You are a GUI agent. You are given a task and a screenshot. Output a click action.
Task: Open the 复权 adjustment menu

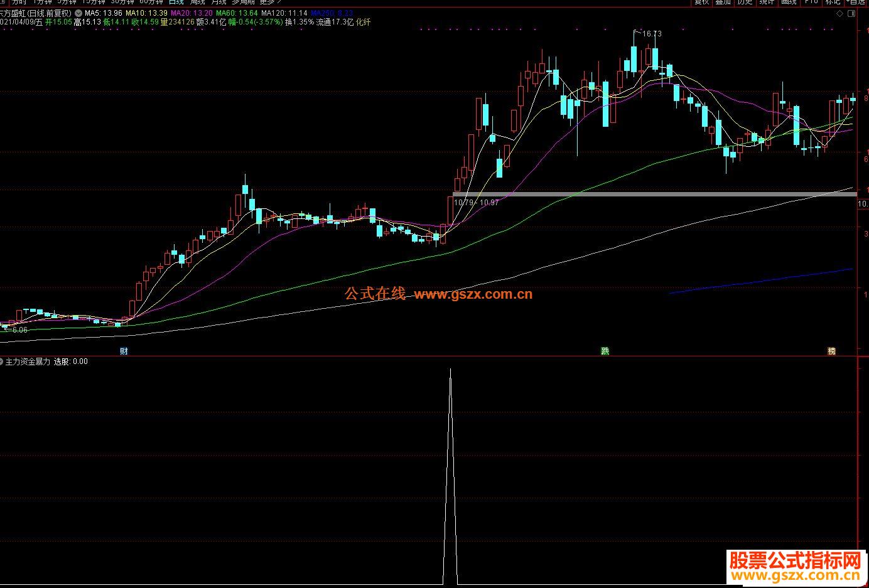[701, 3]
